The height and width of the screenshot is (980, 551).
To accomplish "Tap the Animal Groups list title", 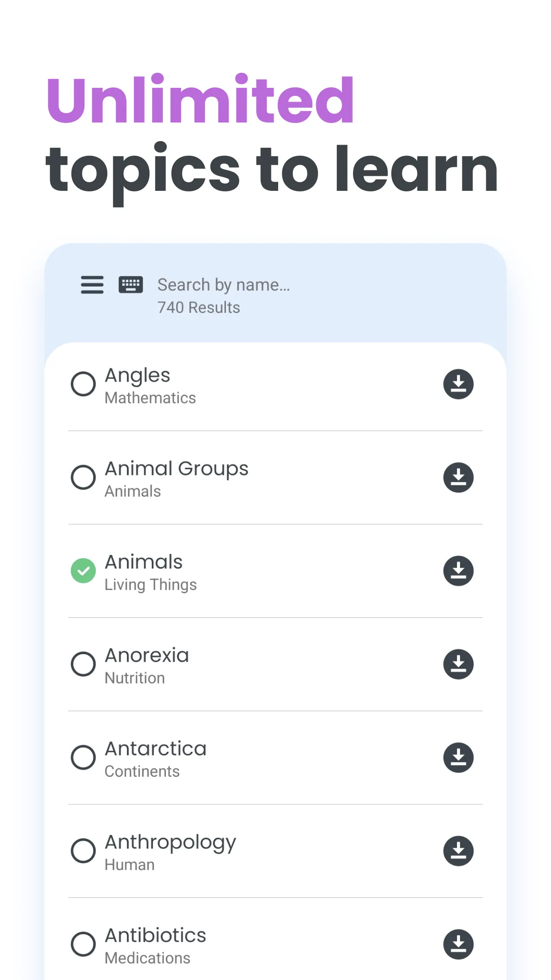I will tap(177, 469).
